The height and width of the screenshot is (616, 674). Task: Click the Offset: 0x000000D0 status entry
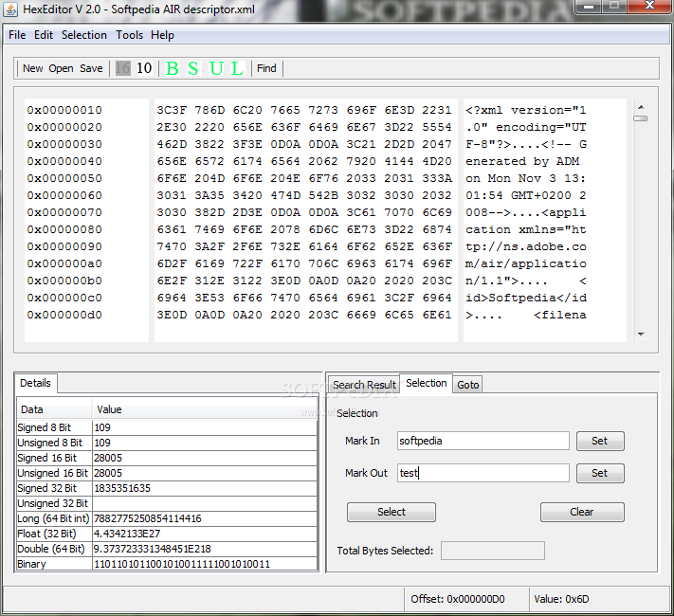(457, 599)
